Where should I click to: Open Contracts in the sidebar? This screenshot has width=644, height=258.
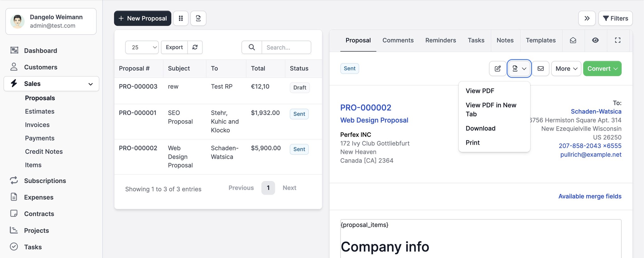coord(39,214)
